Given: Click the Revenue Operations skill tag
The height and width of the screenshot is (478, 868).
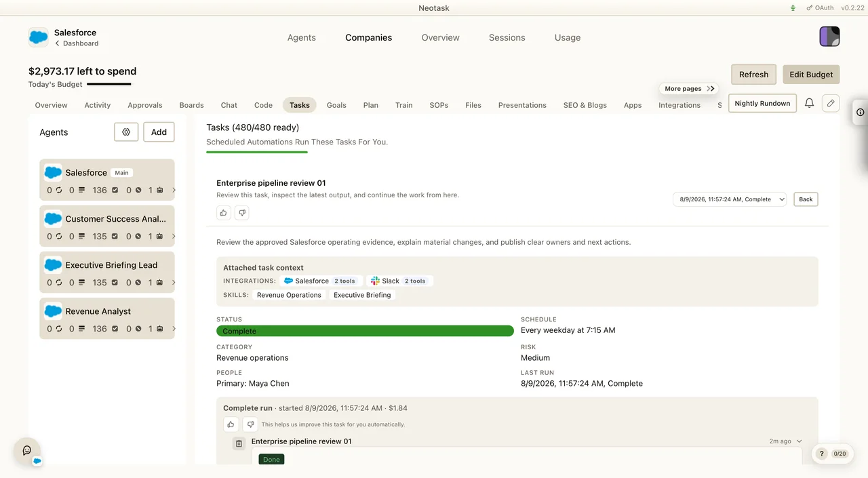Looking at the screenshot, I should coord(289,295).
